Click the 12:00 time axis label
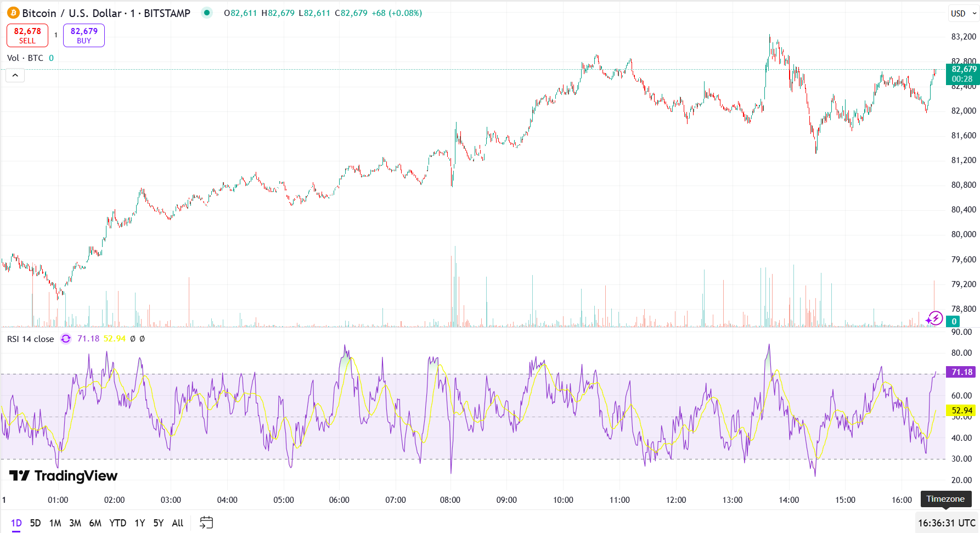 click(x=676, y=500)
